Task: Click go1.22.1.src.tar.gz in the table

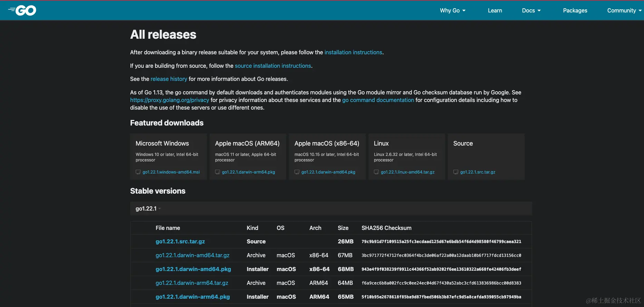Action: 180,241
